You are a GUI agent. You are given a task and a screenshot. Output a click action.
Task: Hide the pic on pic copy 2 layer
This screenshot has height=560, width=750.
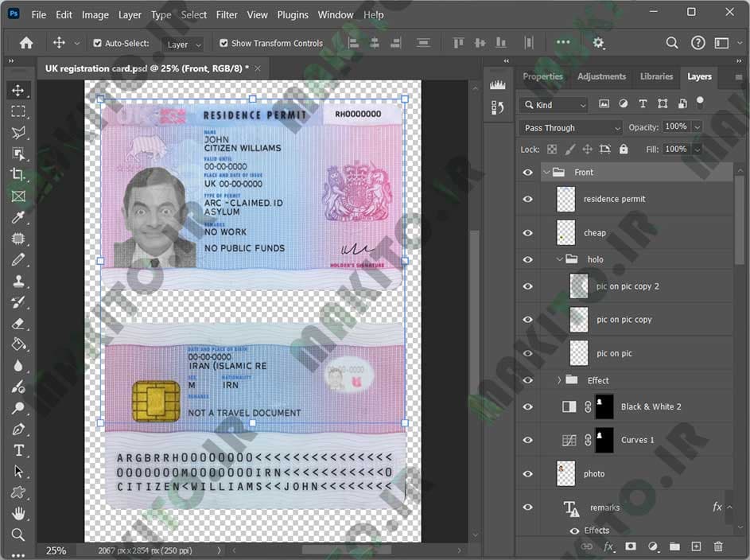point(527,286)
